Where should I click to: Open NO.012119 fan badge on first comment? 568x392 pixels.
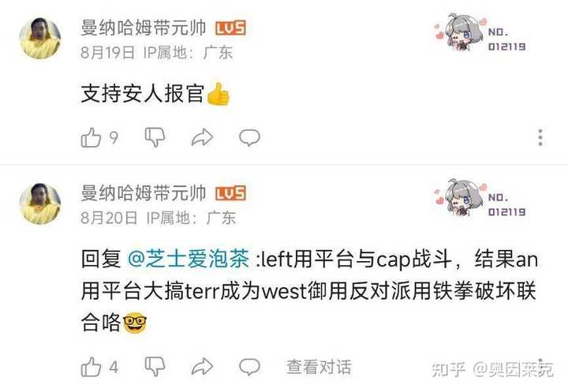480,34
